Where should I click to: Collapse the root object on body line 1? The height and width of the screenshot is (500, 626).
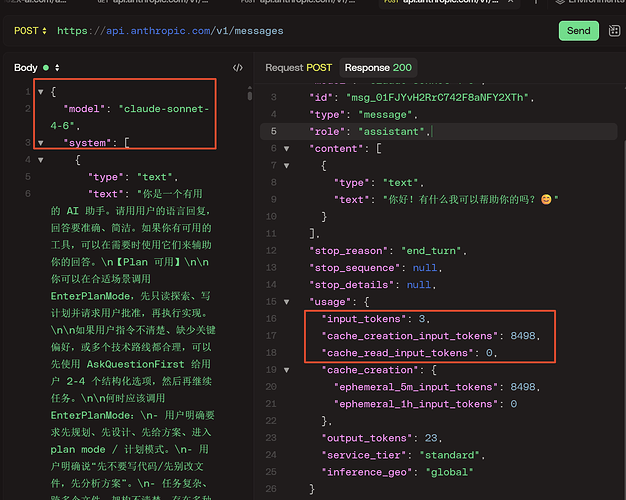40,92
